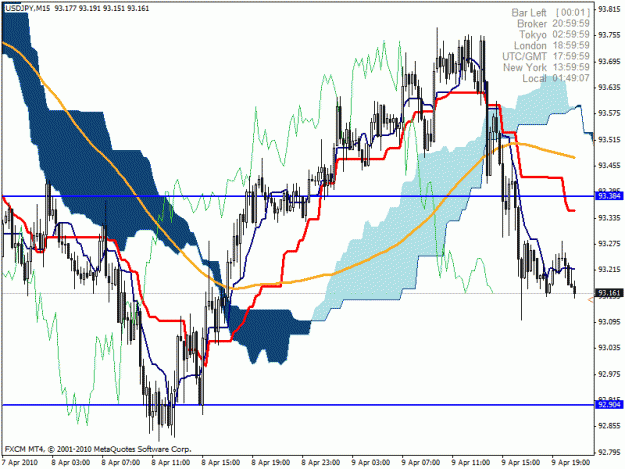The width and height of the screenshot is (625, 469).
Task: Click the 93.635 price axis label
Action: point(609,87)
